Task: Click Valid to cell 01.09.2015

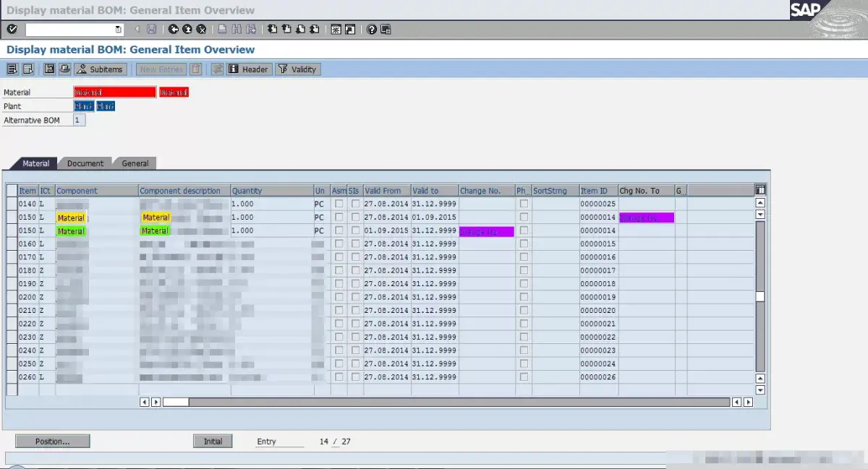Action: [x=435, y=218]
